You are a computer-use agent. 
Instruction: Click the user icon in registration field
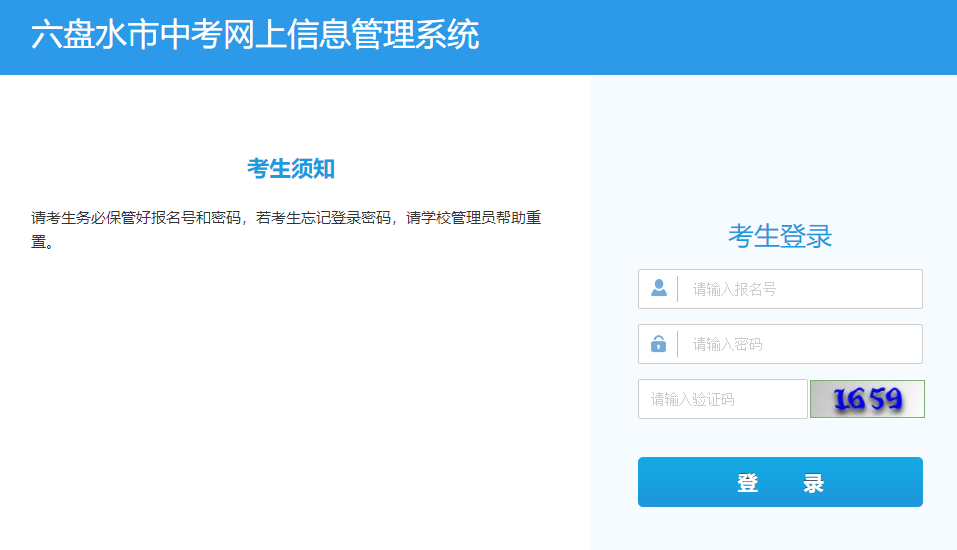click(659, 288)
